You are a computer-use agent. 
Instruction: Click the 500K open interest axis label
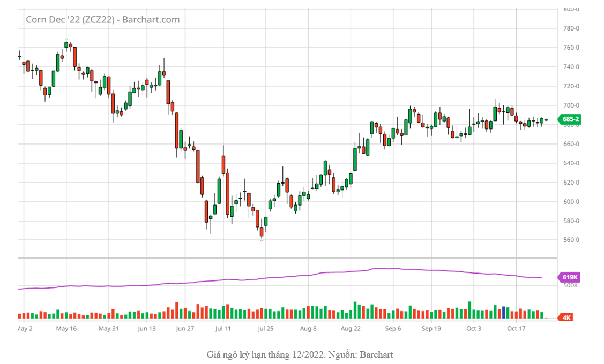tap(570, 285)
